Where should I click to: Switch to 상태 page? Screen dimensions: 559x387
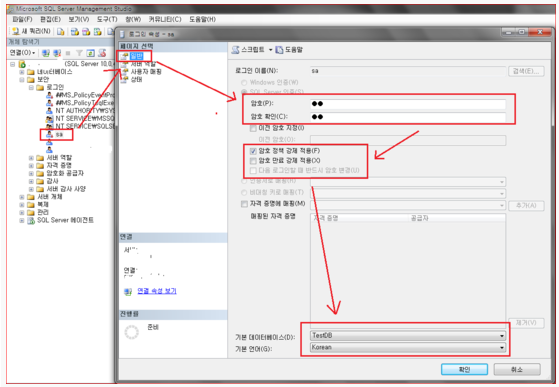(137, 80)
